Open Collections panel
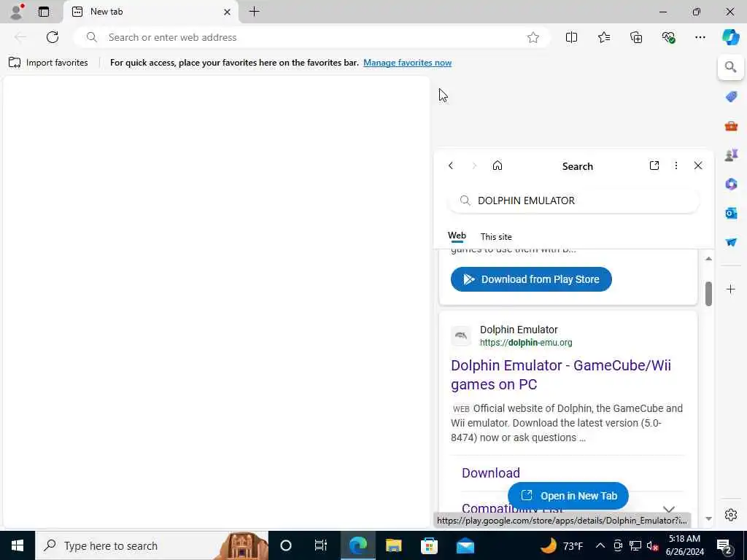The width and height of the screenshot is (747, 560). [636, 37]
